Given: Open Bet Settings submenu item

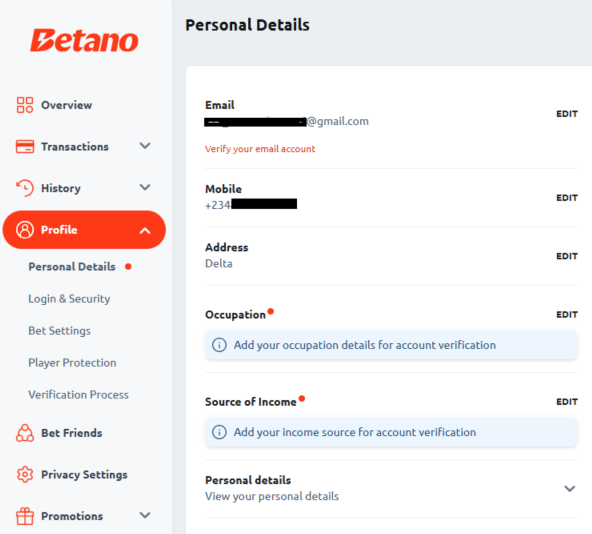Looking at the screenshot, I should 60,331.
